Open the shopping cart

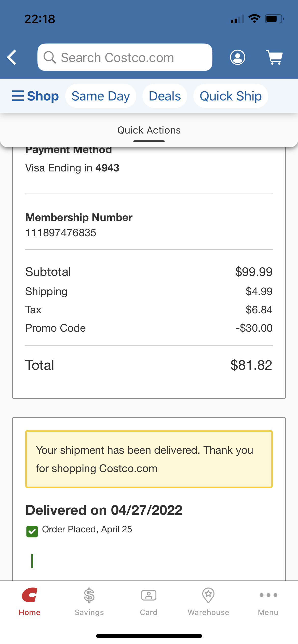(275, 57)
